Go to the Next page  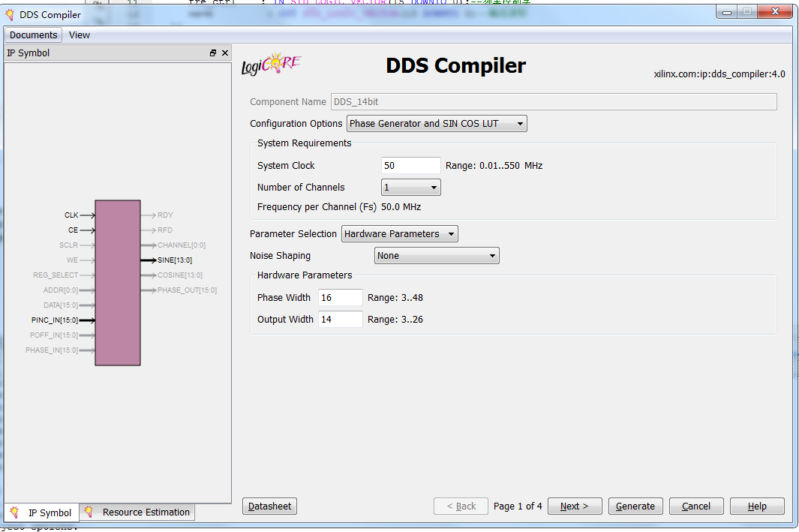point(575,506)
